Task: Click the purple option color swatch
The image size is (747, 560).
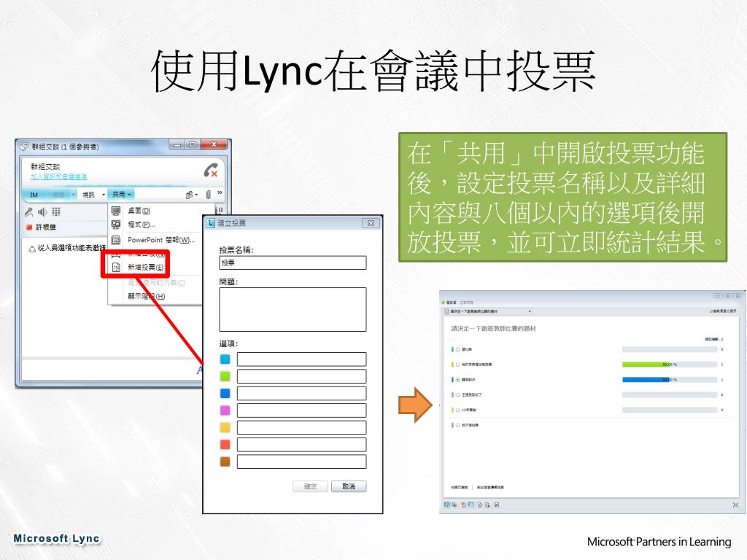Action: [225, 411]
